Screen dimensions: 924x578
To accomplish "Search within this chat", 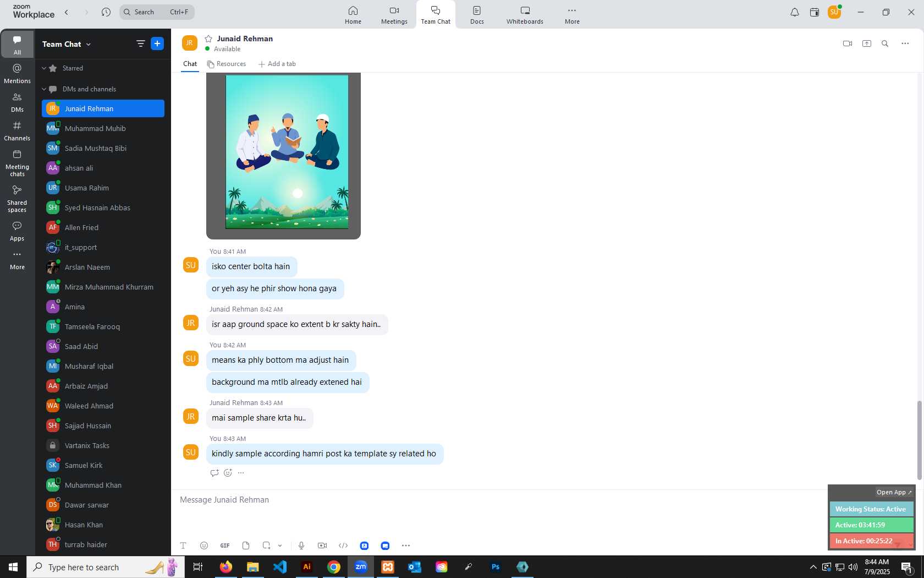I will pyautogui.click(x=885, y=43).
